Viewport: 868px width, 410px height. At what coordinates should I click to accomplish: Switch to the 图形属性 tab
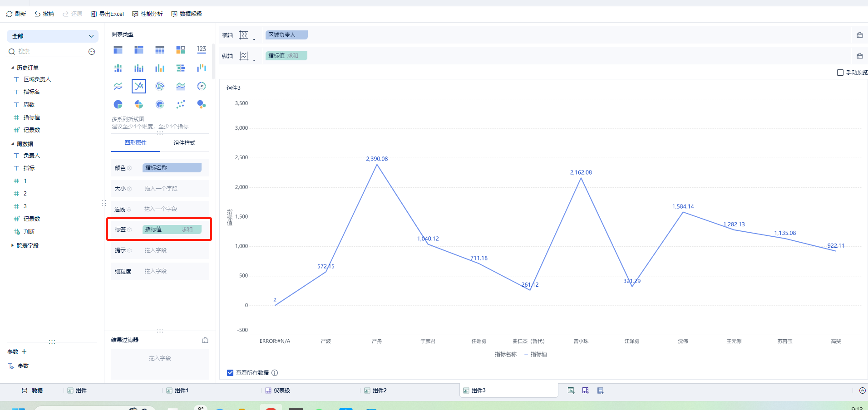coord(136,143)
